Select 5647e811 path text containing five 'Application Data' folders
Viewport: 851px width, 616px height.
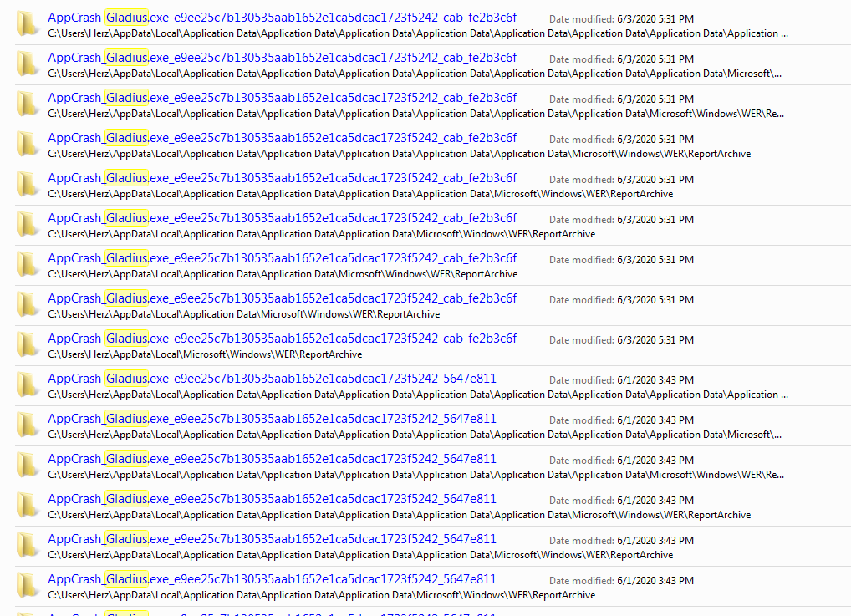click(x=400, y=516)
